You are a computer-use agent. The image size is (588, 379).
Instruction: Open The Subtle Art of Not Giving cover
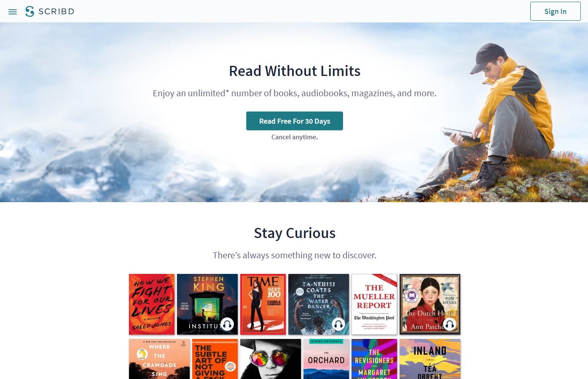(215, 359)
